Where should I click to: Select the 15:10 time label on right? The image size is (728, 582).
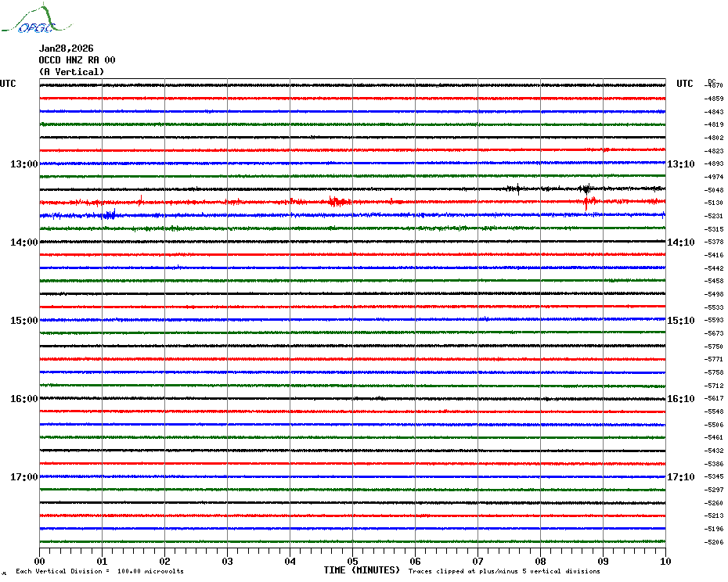click(680, 321)
